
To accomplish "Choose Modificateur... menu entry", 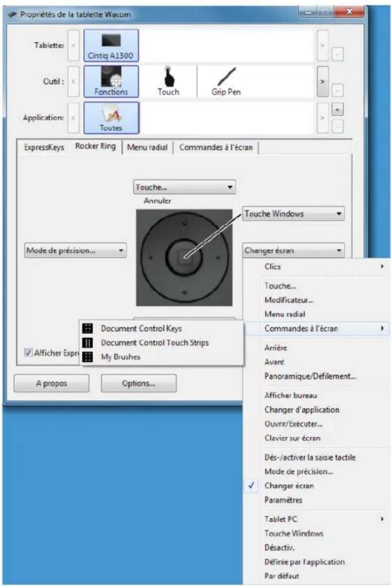I will [x=317, y=300].
